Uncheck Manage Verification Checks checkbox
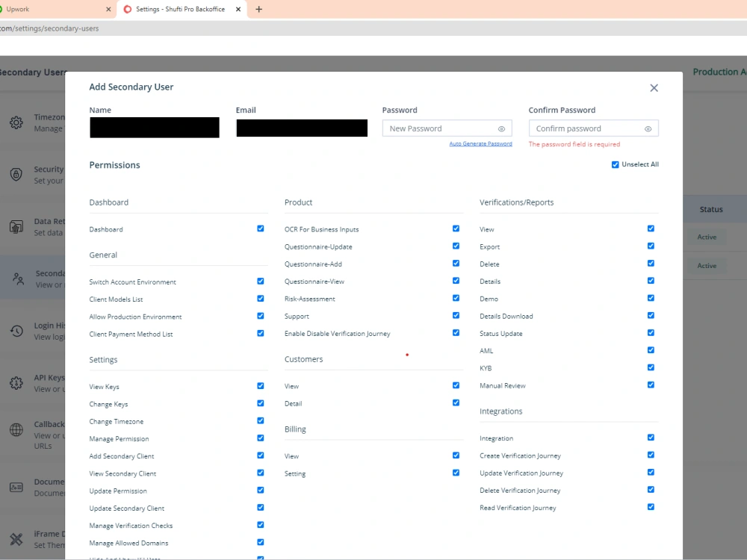This screenshot has height=560, width=747. [261, 525]
